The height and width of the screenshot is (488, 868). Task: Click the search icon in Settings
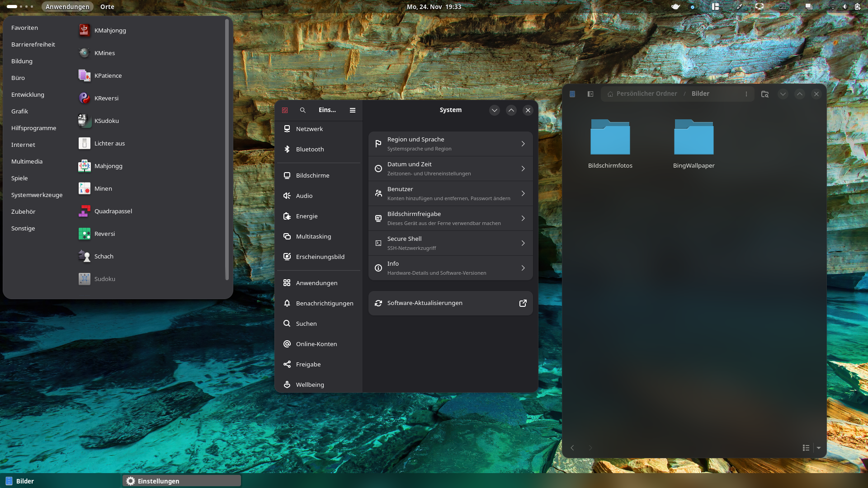click(303, 110)
